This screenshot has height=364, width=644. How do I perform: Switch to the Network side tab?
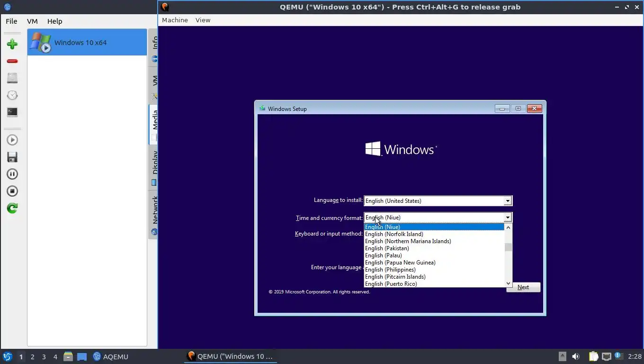(154, 214)
